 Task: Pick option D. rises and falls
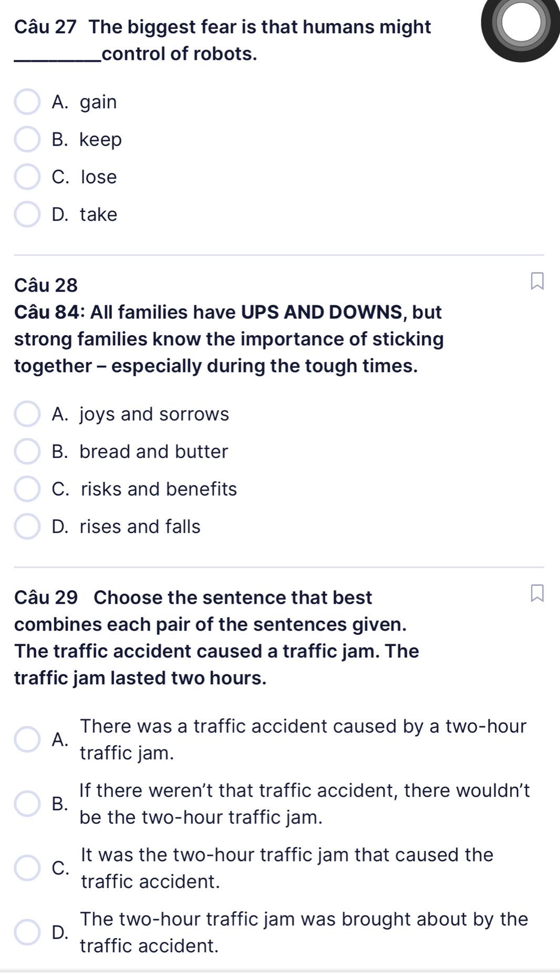(27, 527)
